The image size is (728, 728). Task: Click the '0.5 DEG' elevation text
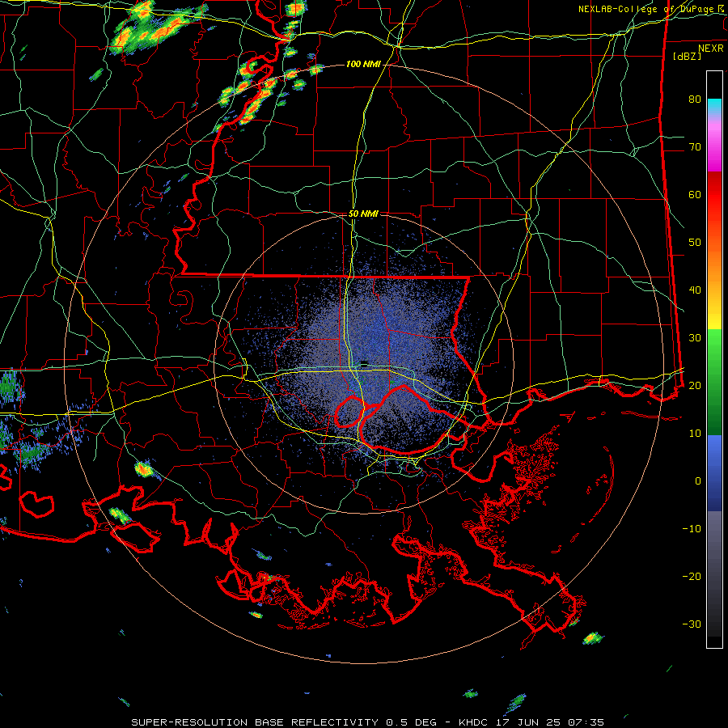pyautogui.click(x=410, y=722)
